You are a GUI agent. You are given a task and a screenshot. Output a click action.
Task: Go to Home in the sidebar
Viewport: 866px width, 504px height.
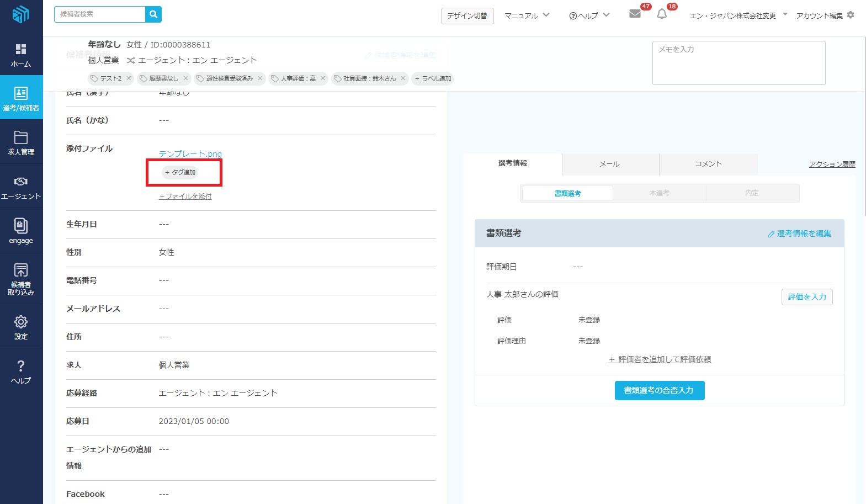point(21,55)
